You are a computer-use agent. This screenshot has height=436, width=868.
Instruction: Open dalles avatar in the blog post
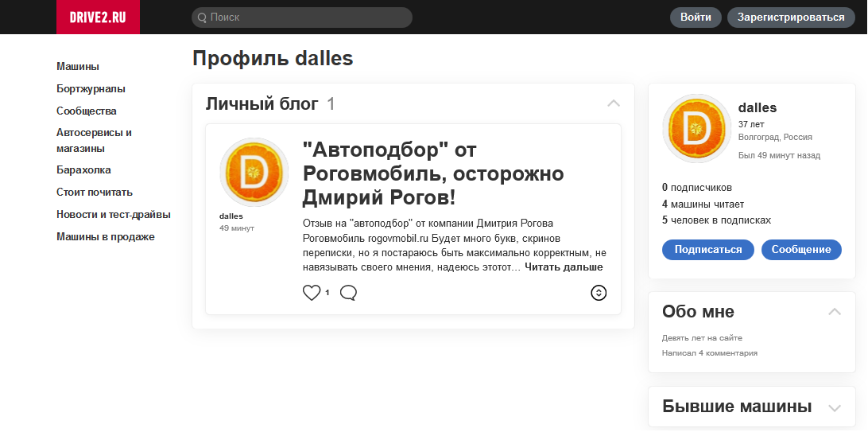coord(254,173)
